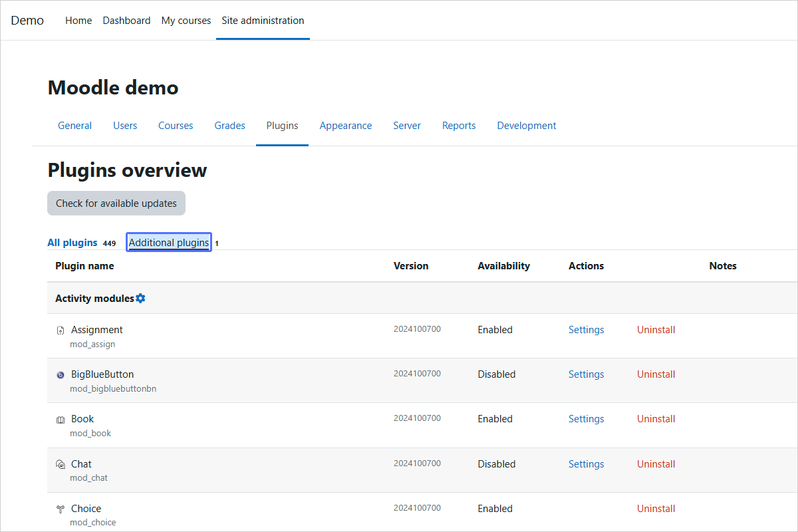Click the Demo site brand link
Viewport: 798px width, 532px height.
pos(27,21)
